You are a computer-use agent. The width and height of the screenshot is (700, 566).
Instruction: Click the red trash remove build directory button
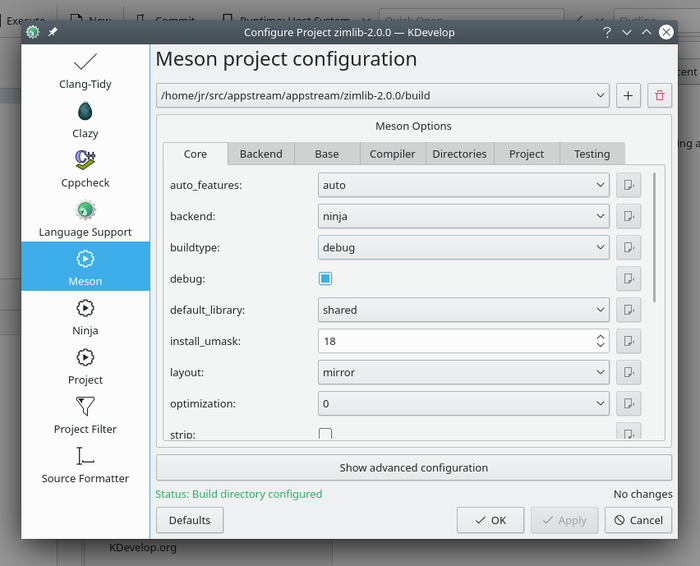click(x=659, y=96)
